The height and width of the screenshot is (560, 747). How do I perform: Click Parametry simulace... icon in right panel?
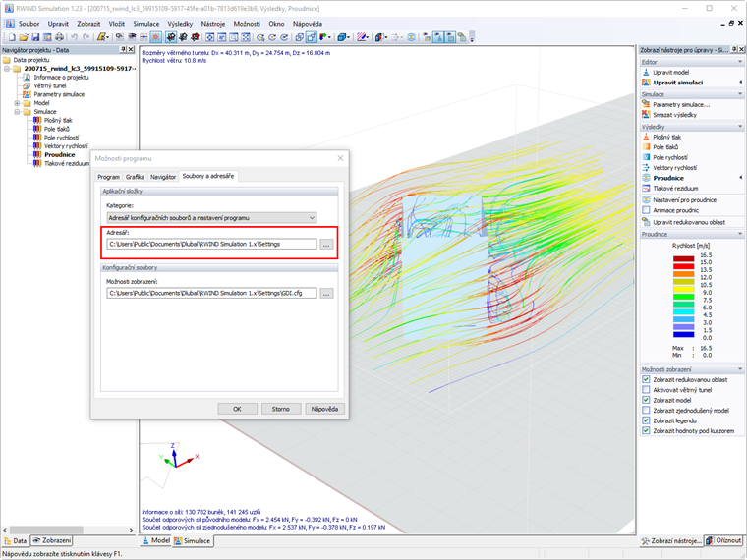[646, 104]
